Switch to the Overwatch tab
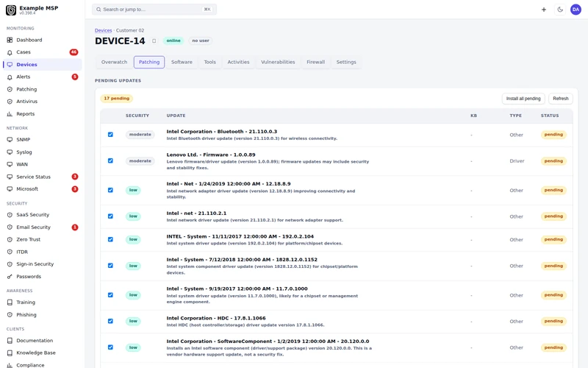Viewport: 588px width, 368px height. (114, 62)
